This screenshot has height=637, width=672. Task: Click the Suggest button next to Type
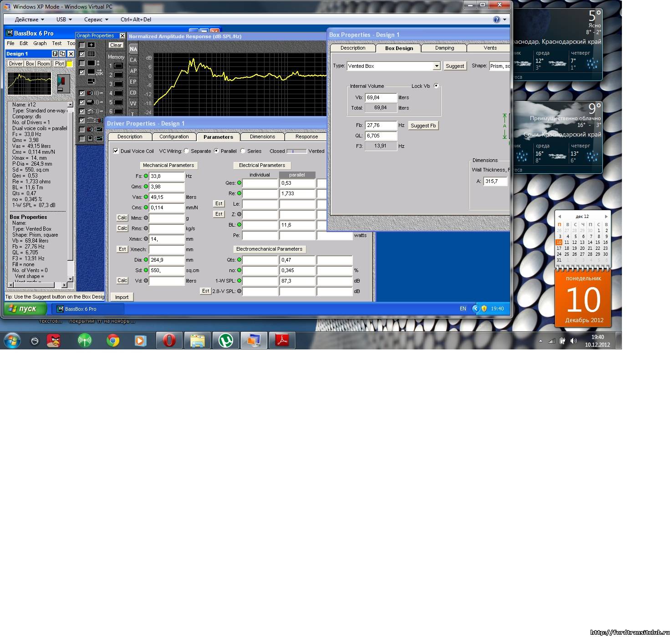point(455,66)
